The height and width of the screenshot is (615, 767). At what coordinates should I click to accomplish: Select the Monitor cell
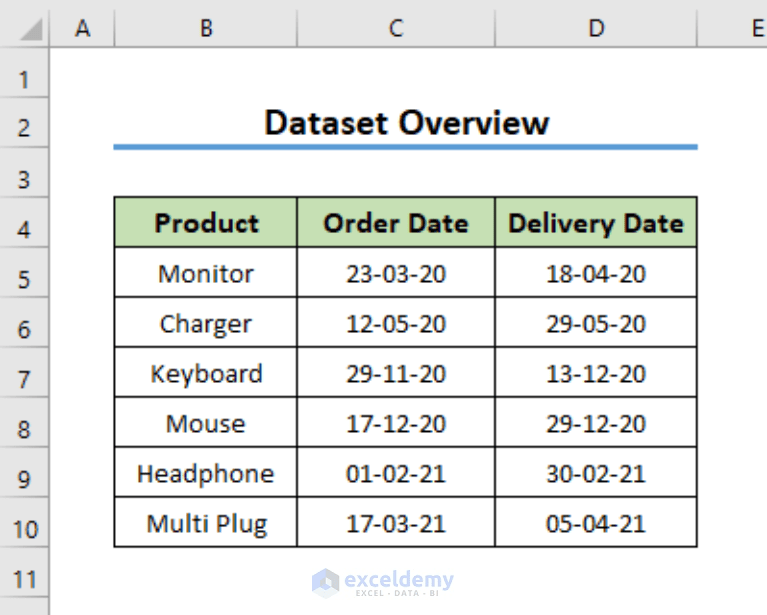205,273
